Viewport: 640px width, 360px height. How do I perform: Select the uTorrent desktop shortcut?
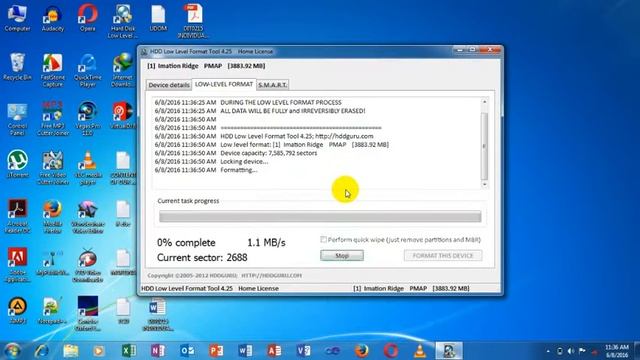coord(17,164)
